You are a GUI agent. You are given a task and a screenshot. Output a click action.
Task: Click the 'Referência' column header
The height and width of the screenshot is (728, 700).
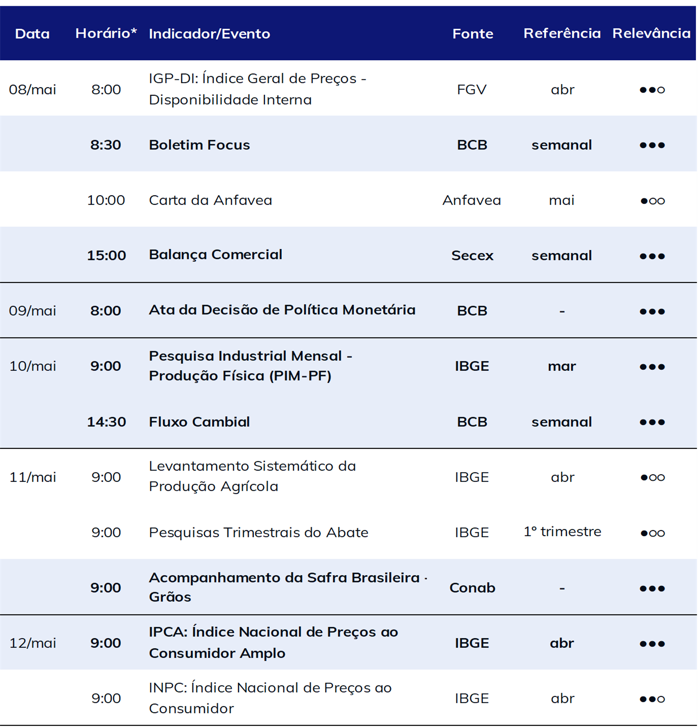562,33
